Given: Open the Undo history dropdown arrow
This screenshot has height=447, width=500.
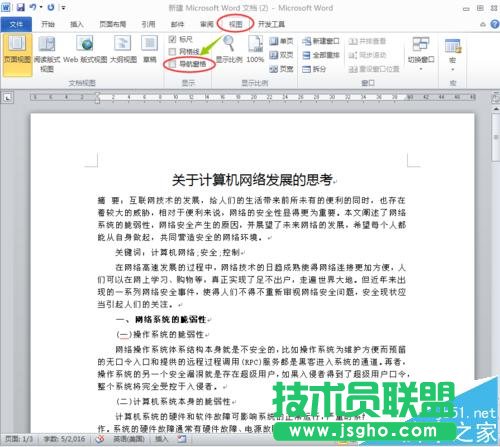Looking at the screenshot, I should point(41,7).
